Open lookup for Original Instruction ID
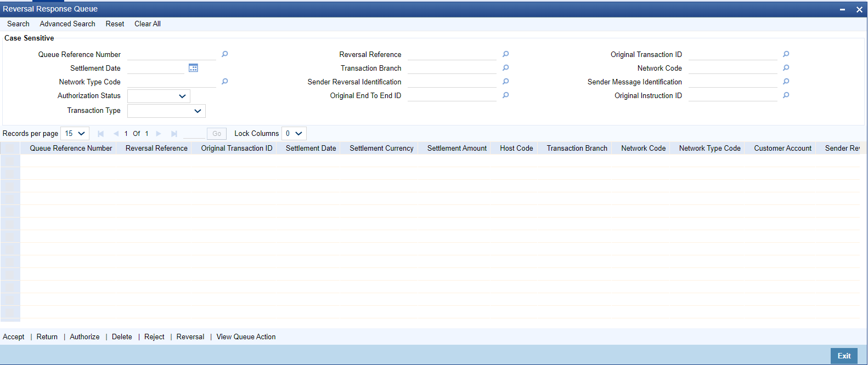 click(786, 95)
